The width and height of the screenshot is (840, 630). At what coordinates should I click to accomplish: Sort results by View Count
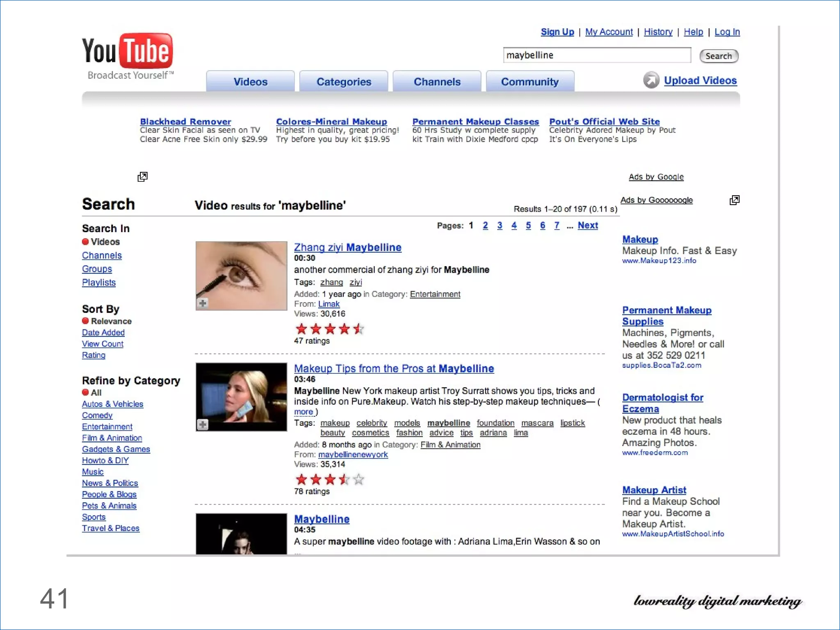(x=103, y=344)
